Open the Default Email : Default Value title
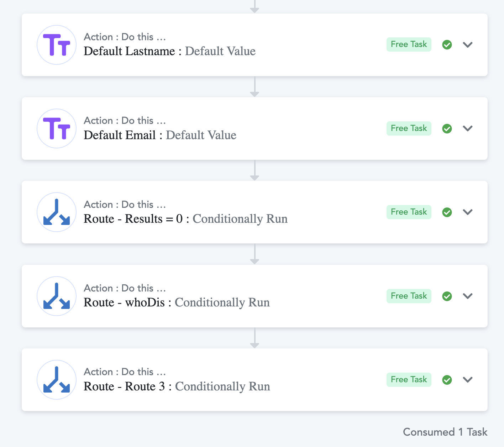 click(160, 135)
